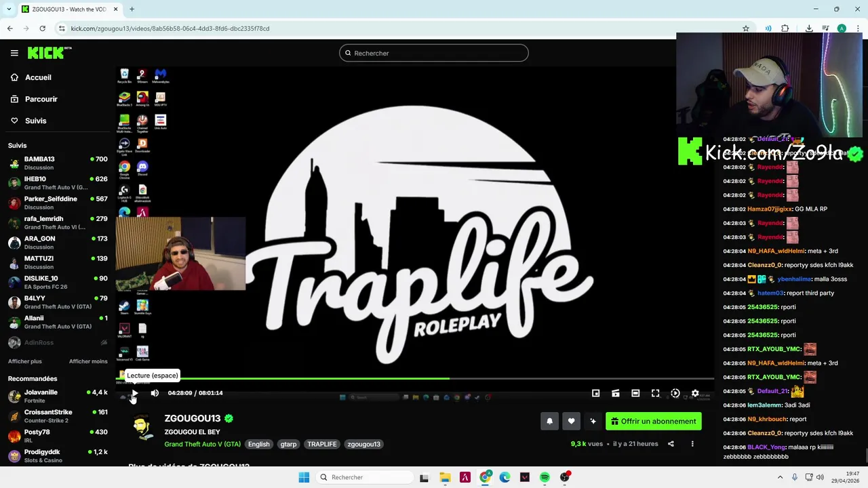Reload the current page
This screenshot has height=488, width=868.
42,28
